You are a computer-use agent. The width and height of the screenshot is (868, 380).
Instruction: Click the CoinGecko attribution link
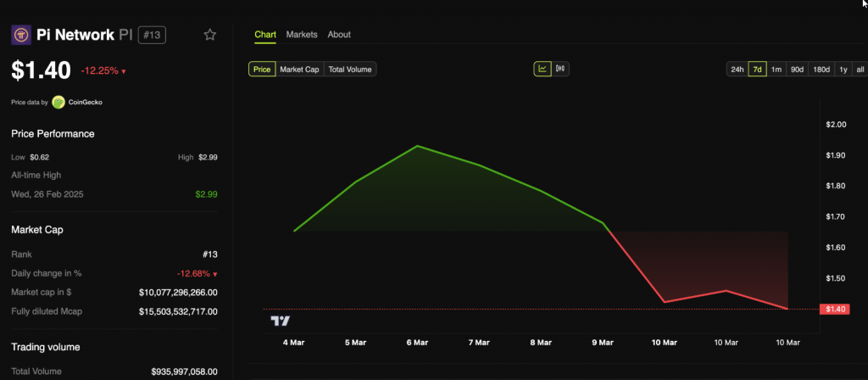[x=85, y=103]
